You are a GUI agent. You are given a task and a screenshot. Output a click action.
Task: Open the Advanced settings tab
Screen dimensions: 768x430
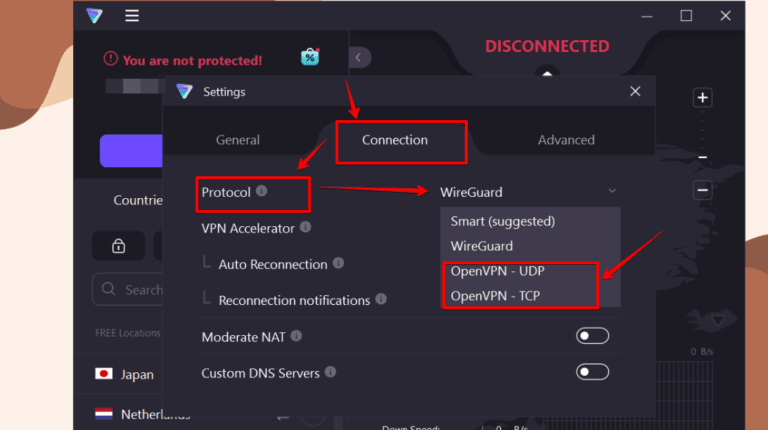pyautogui.click(x=566, y=140)
